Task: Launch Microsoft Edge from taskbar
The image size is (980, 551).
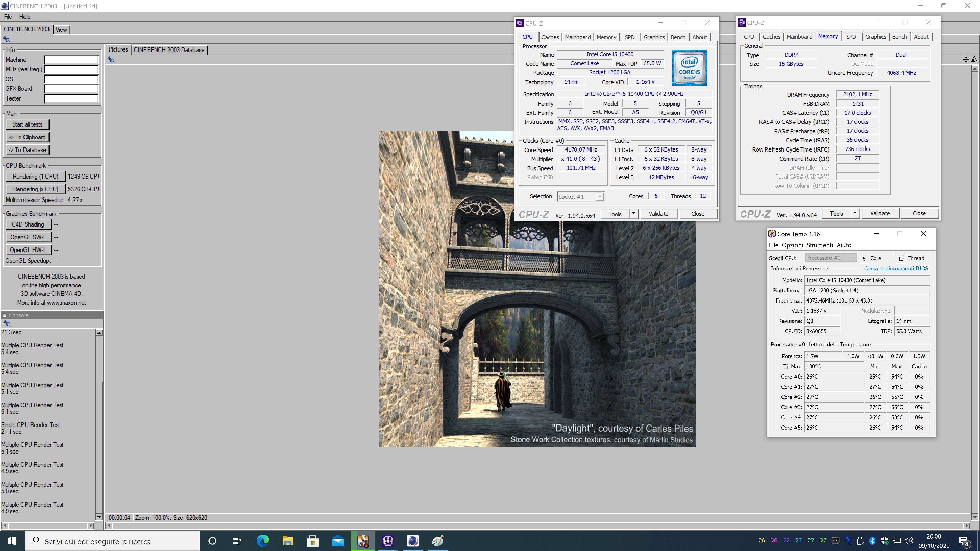Action: click(263, 541)
